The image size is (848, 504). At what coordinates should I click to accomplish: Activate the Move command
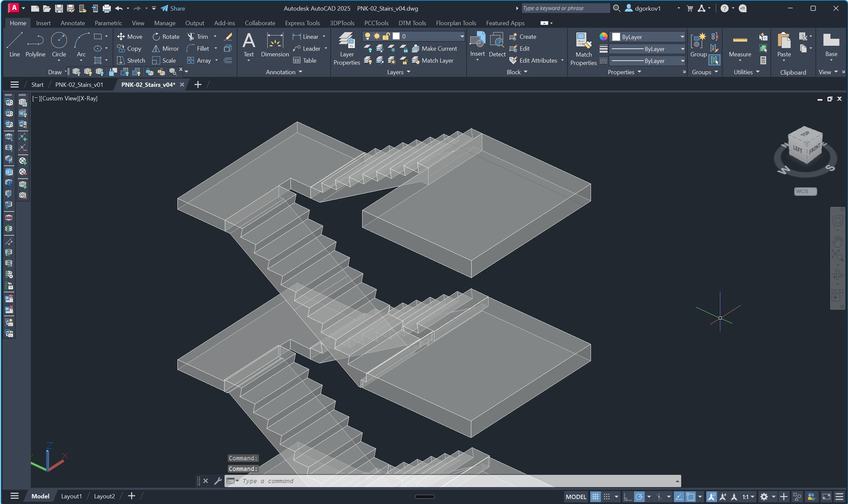129,36
